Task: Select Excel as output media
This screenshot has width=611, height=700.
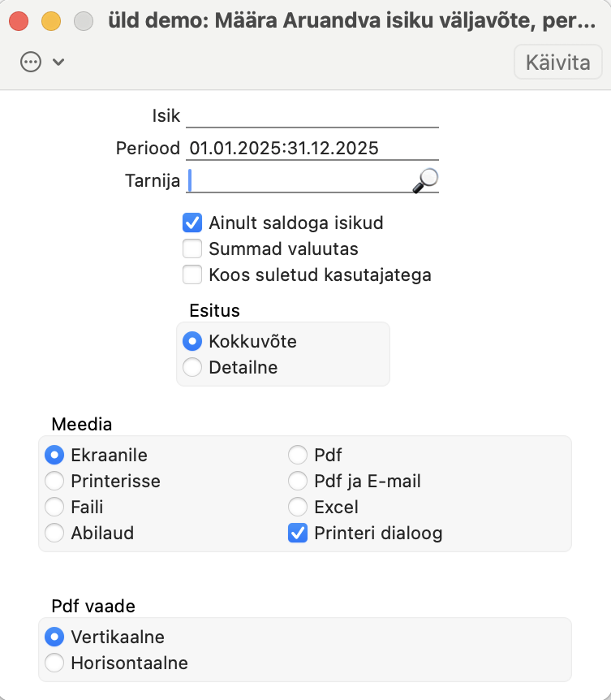Action: coord(298,508)
